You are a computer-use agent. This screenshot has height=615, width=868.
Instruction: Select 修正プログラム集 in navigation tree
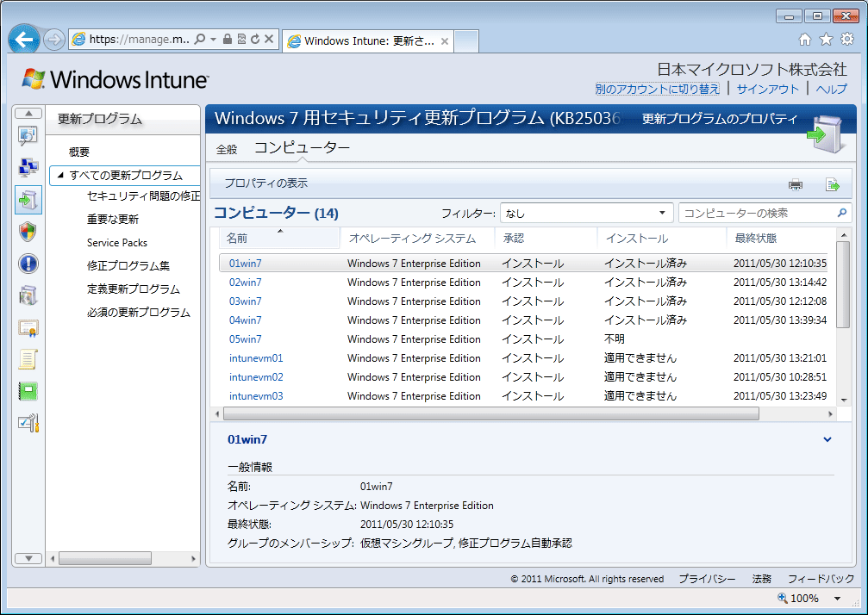coord(128,266)
